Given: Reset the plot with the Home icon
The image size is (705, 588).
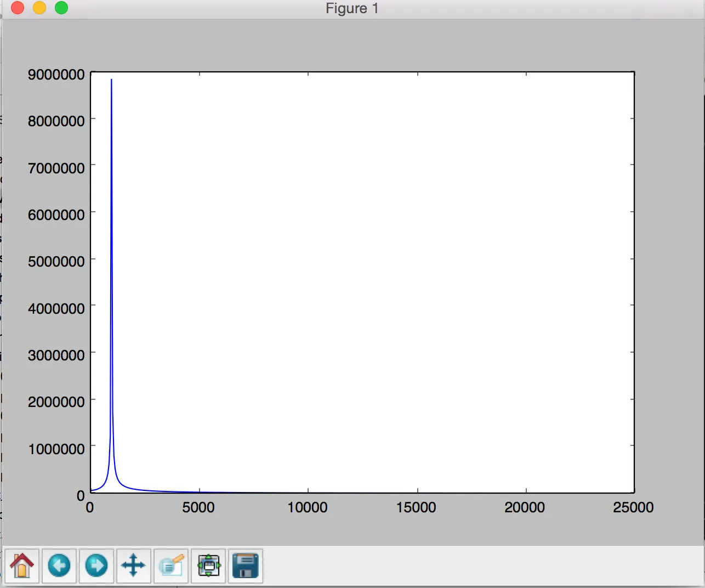Looking at the screenshot, I should 22,566.
